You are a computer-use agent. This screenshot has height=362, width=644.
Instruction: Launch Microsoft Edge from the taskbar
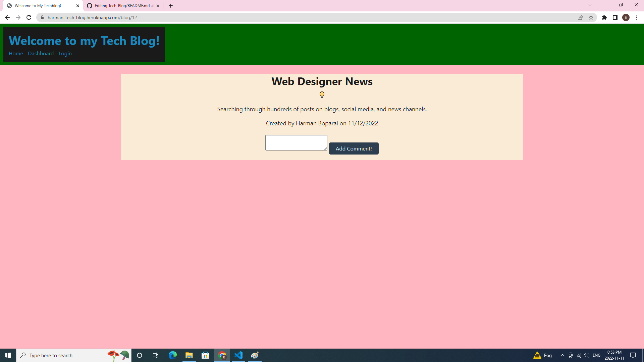172,355
